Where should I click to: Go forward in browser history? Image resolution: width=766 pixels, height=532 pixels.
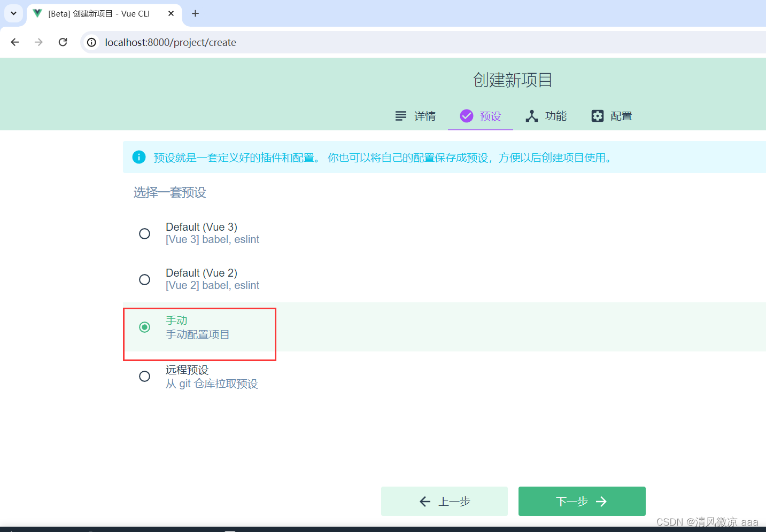pos(38,42)
